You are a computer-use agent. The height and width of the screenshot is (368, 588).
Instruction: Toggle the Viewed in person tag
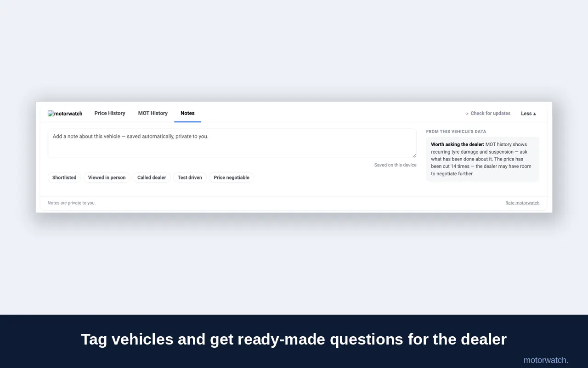pyautogui.click(x=107, y=178)
